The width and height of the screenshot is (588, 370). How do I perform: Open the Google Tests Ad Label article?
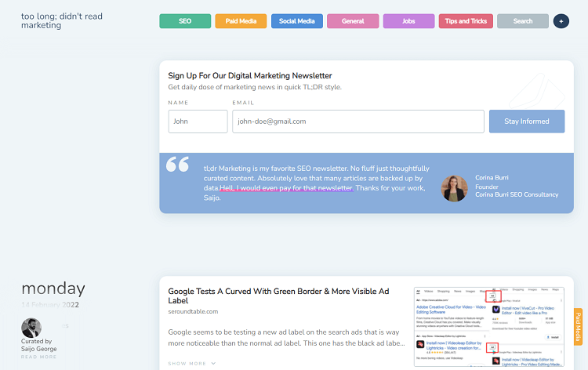278,296
